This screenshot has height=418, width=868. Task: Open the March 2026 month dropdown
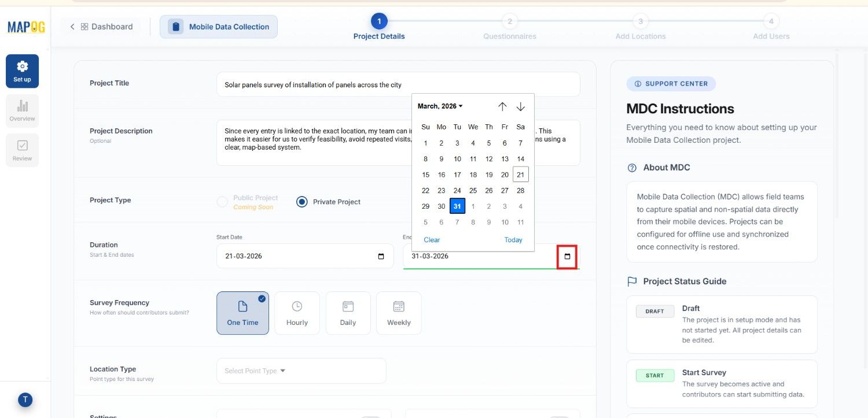tap(440, 106)
